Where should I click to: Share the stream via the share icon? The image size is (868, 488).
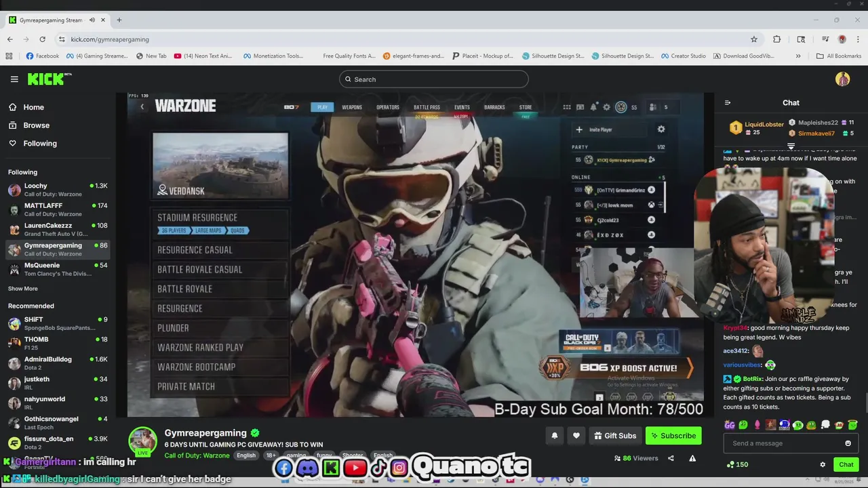[x=671, y=458]
